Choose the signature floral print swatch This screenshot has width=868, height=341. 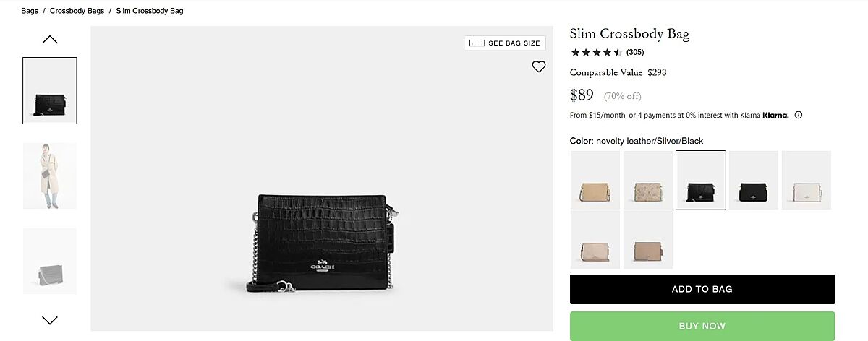click(x=648, y=180)
